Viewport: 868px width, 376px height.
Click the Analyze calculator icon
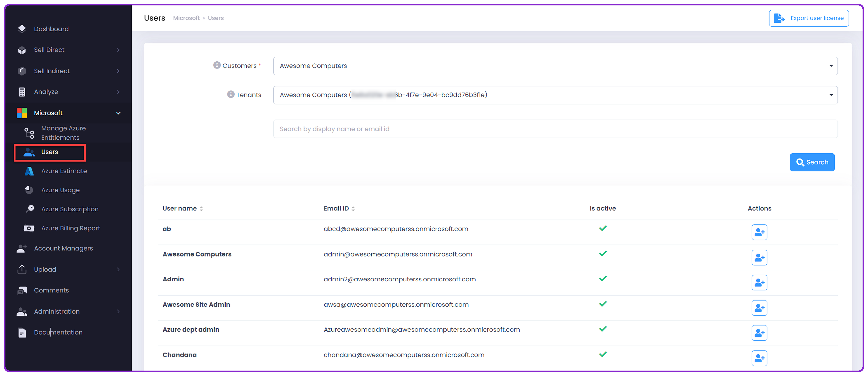[22, 92]
